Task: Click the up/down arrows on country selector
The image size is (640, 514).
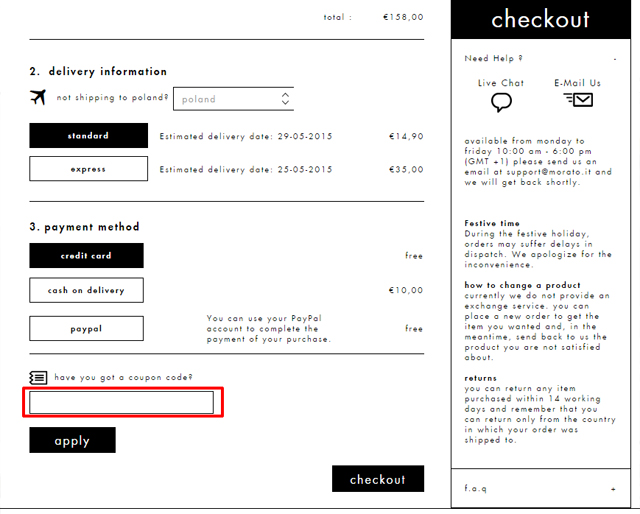Action: click(285, 99)
